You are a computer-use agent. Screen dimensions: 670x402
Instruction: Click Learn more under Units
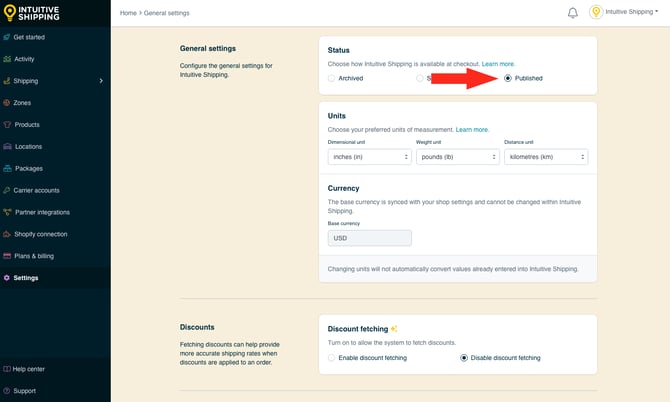click(472, 129)
